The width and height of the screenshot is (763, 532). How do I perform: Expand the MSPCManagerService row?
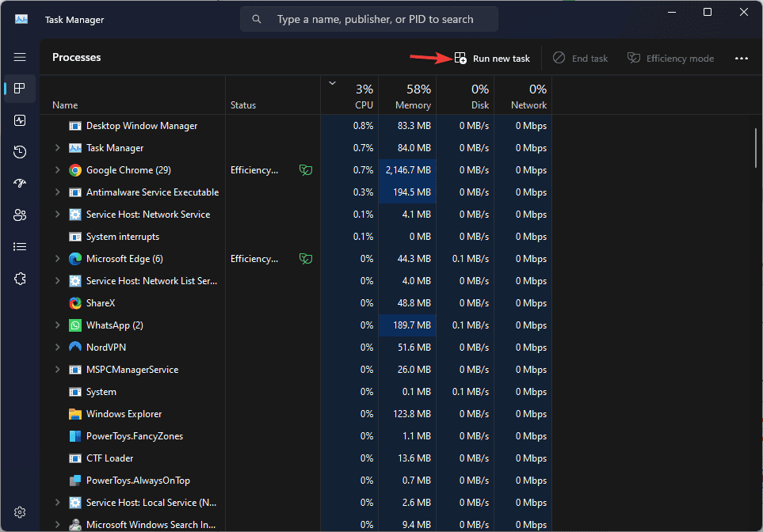pos(57,370)
